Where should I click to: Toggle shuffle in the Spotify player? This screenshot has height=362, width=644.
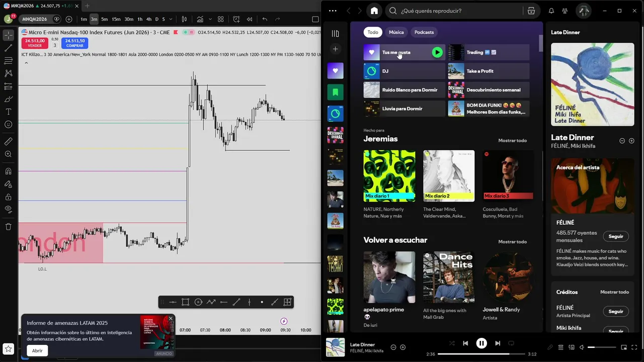click(x=452, y=343)
